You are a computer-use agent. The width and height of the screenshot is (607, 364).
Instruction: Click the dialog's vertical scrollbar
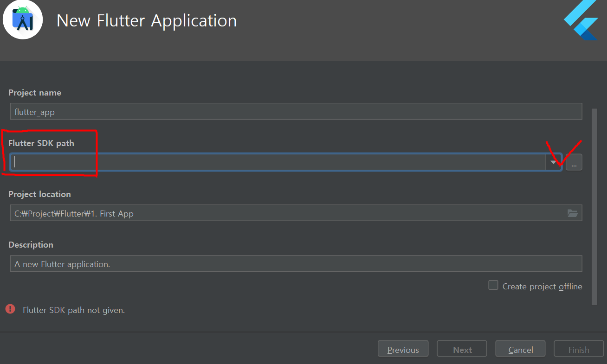tap(594, 206)
